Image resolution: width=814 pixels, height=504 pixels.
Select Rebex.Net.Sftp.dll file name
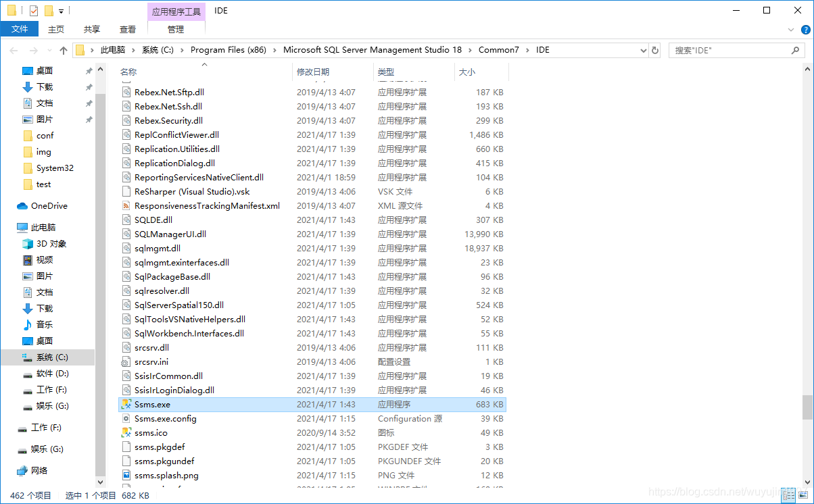pos(169,92)
